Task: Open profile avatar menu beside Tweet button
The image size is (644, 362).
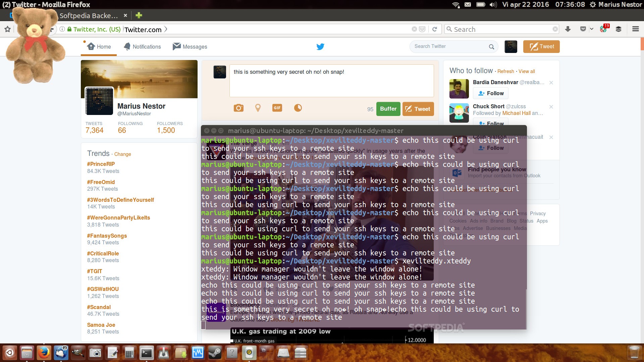Action: [x=511, y=47]
